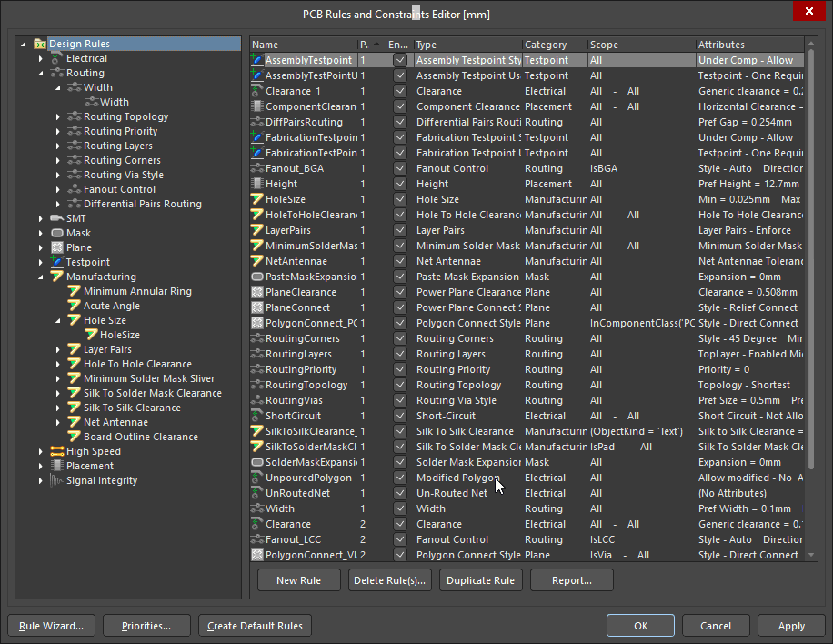Expand the High Speed tree node
The width and height of the screenshot is (833, 644).
[x=40, y=452]
